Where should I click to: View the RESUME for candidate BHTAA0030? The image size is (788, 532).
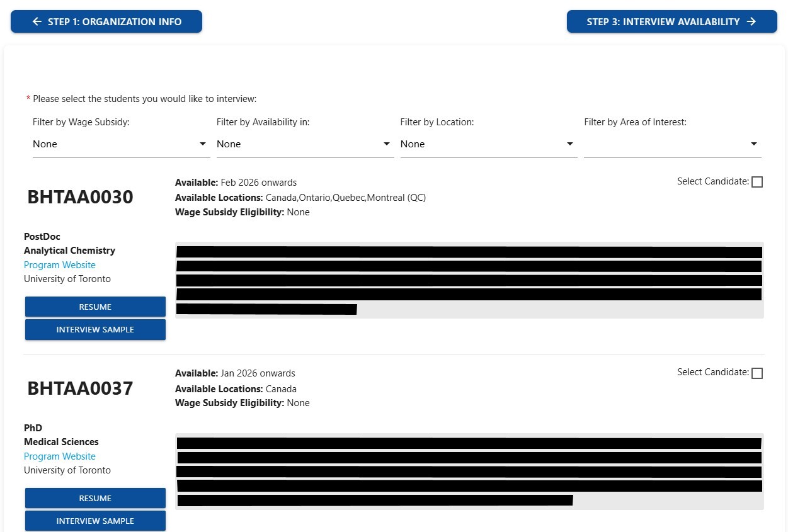pyautogui.click(x=95, y=307)
